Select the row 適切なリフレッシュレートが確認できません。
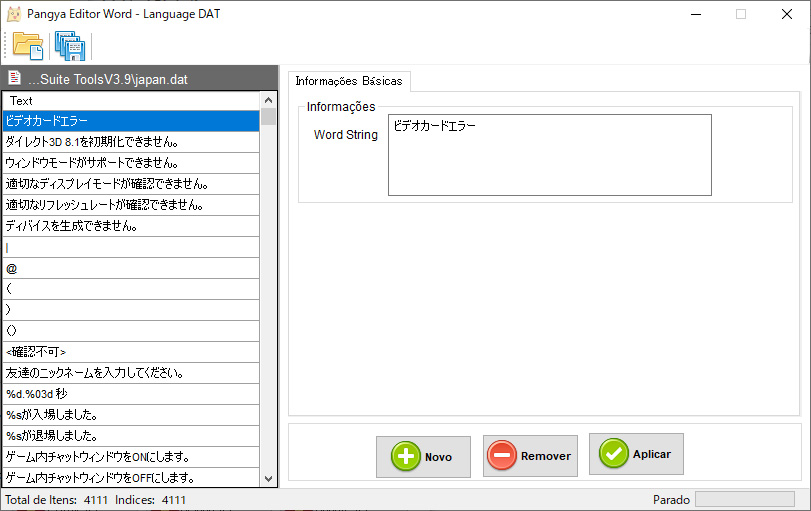Image resolution: width=811 pixels, height=511 pixels. [131, 205]
